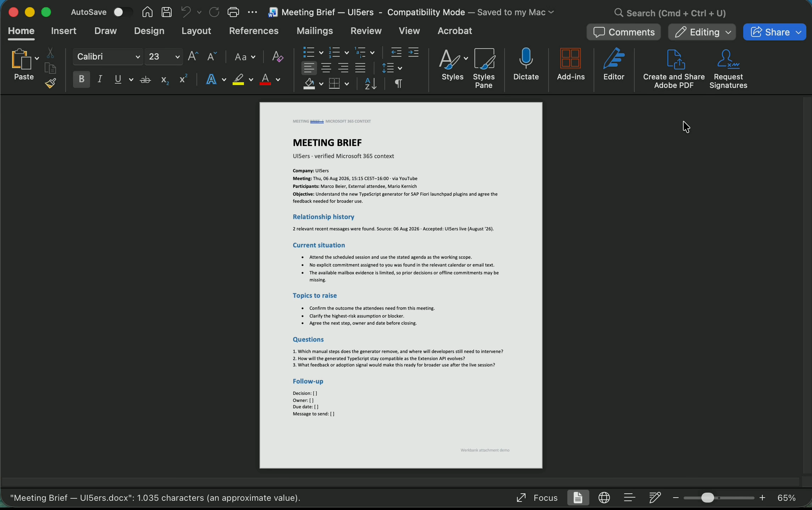
Task: Click the Paste clipboard icon
Action: pos(21,59)
